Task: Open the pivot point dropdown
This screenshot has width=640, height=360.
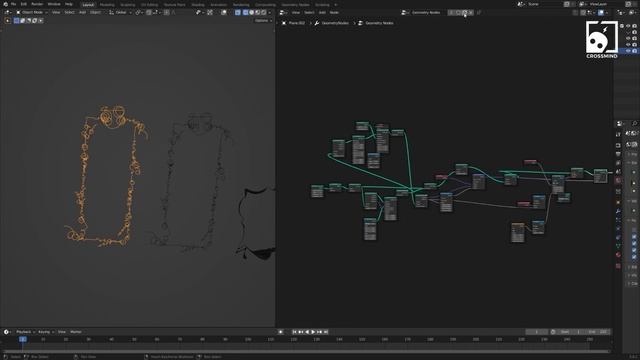Action: pyautogui.click(x=139, y=12)
